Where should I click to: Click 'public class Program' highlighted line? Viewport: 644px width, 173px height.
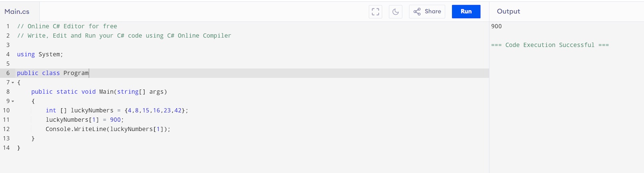point(52,73)
